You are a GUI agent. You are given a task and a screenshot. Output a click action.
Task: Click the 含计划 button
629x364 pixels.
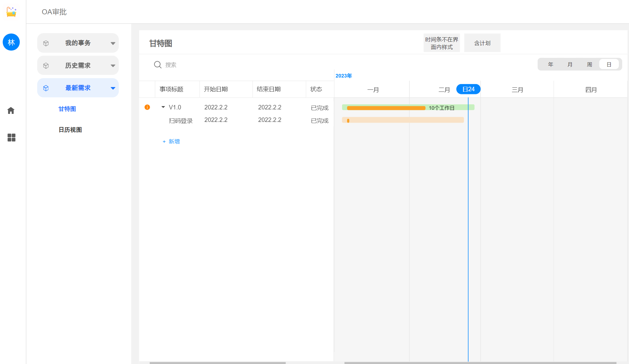[482, 43]
